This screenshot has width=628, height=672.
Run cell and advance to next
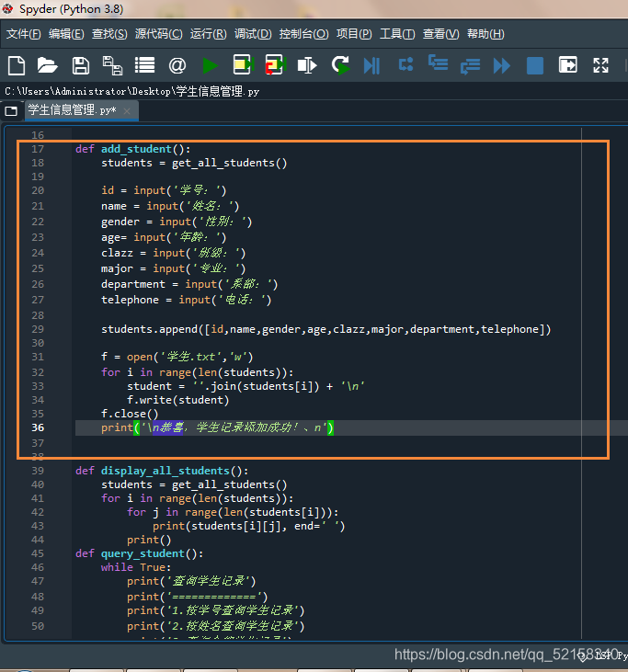coord(275,65)
